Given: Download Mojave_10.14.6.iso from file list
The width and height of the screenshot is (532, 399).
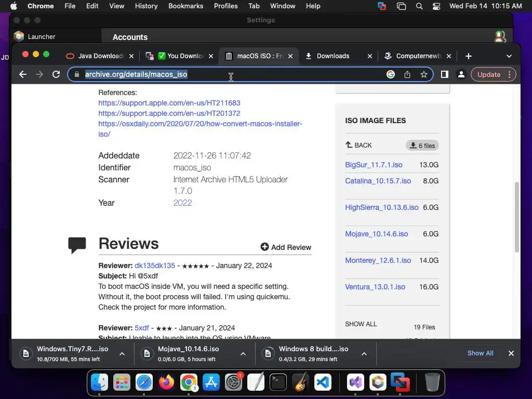Looking at the screenshot, I should tap(377, 234).
